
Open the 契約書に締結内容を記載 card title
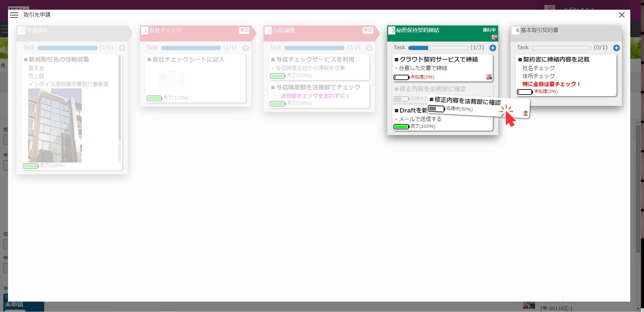pos(554,60)
